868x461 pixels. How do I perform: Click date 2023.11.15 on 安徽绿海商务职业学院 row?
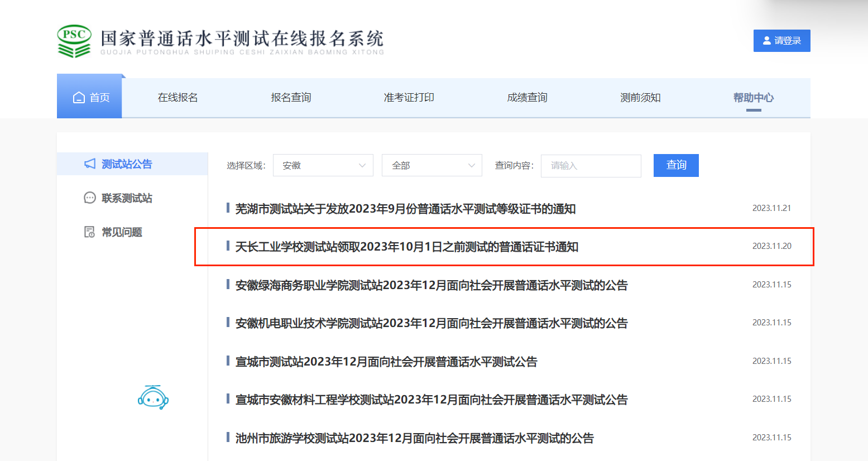pyautogui.click(x=771, y=285)
